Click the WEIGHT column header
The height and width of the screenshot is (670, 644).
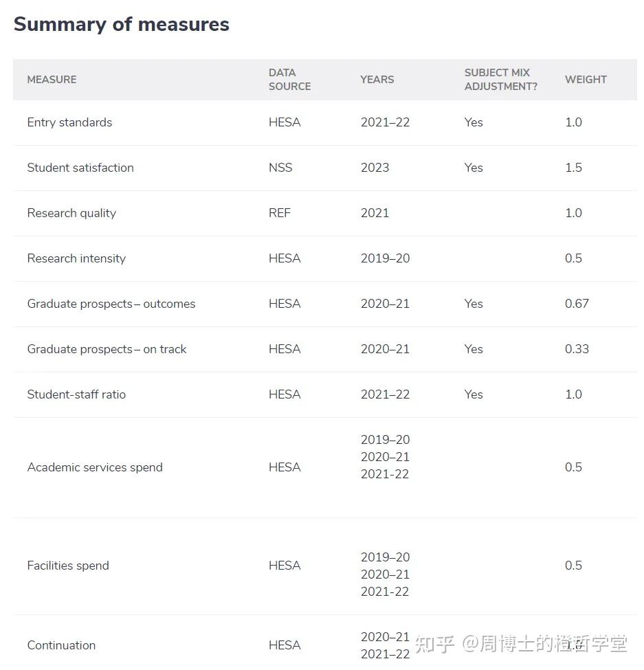tap(585, 79)
